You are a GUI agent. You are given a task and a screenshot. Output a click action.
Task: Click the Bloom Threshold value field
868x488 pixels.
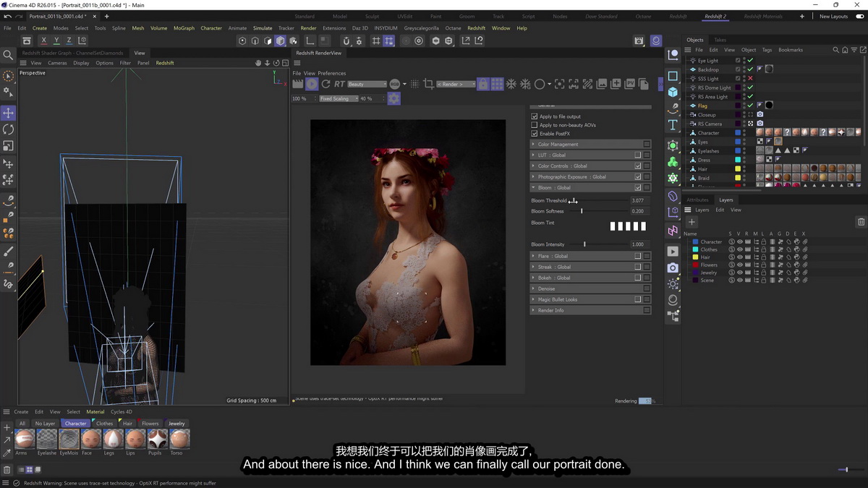(639, 200)
